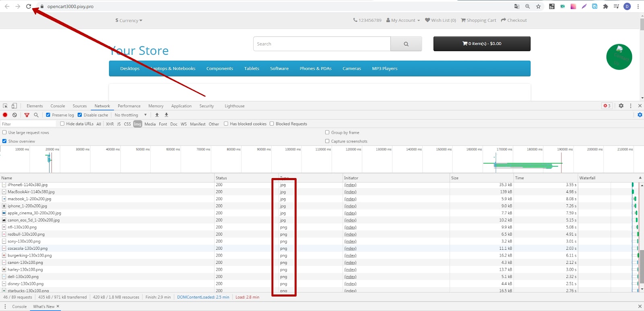This screenshot has width=644, height=311.
Task: Enable Has blocked cookies checkbox
Action: [x=226, y=124]
